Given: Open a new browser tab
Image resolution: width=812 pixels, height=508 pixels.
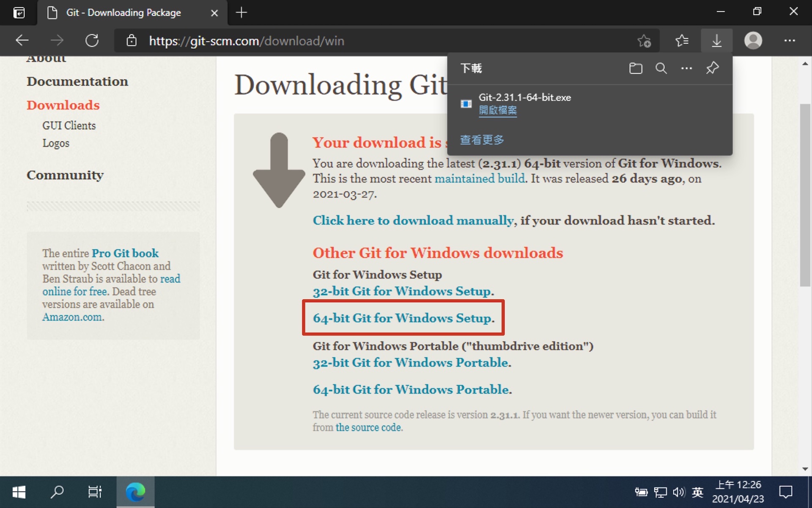Looking at the screenshot, I should coord(241,13).
